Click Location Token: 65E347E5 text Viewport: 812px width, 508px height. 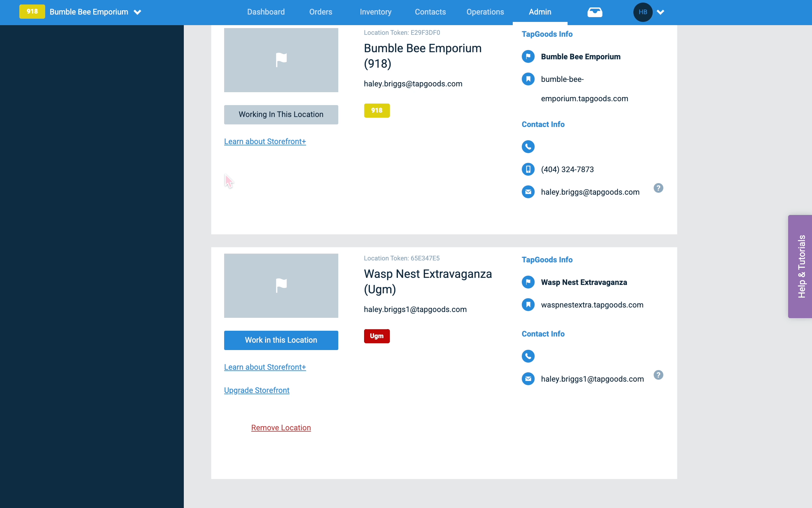click(401, 259)
